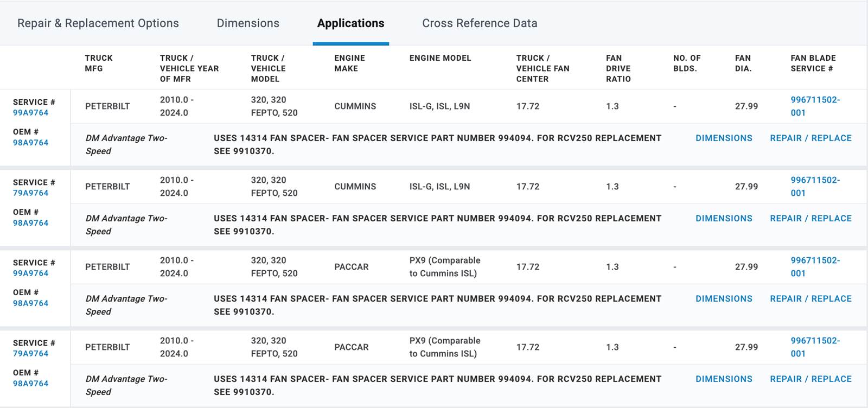The width and height of the screenshot is (868, 408).
Task: Click the ENGINE MAKE column header
Action: click(349, 63)
